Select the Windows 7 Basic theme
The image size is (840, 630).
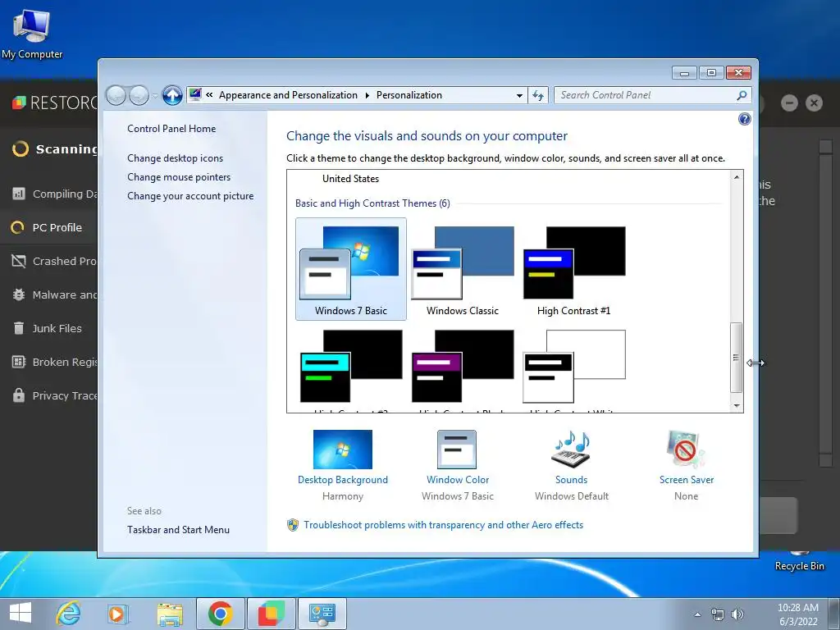(351, 269)
